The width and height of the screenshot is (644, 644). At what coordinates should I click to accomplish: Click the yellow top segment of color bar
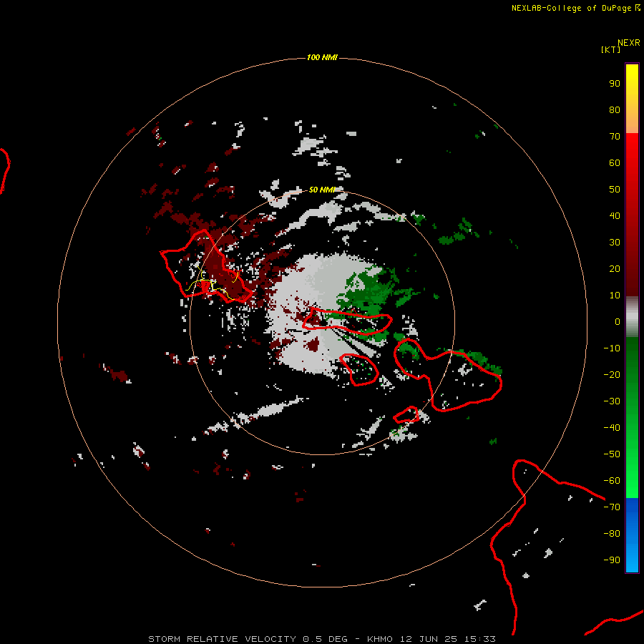point(632,99)
